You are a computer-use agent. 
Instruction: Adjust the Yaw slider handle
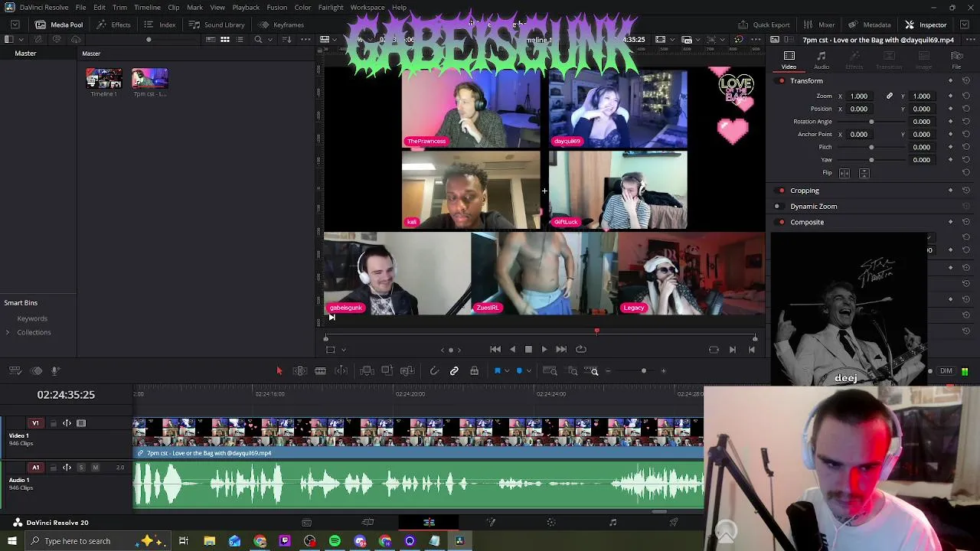(x=871, y=160)
